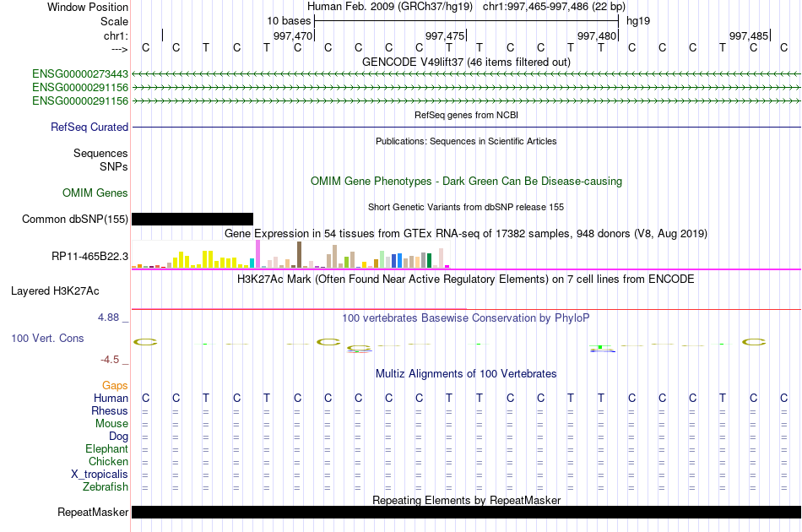Image resolution: width=802 pixels, height=532 pixels.
Task: Select the Human species row label
Action: 111,398
